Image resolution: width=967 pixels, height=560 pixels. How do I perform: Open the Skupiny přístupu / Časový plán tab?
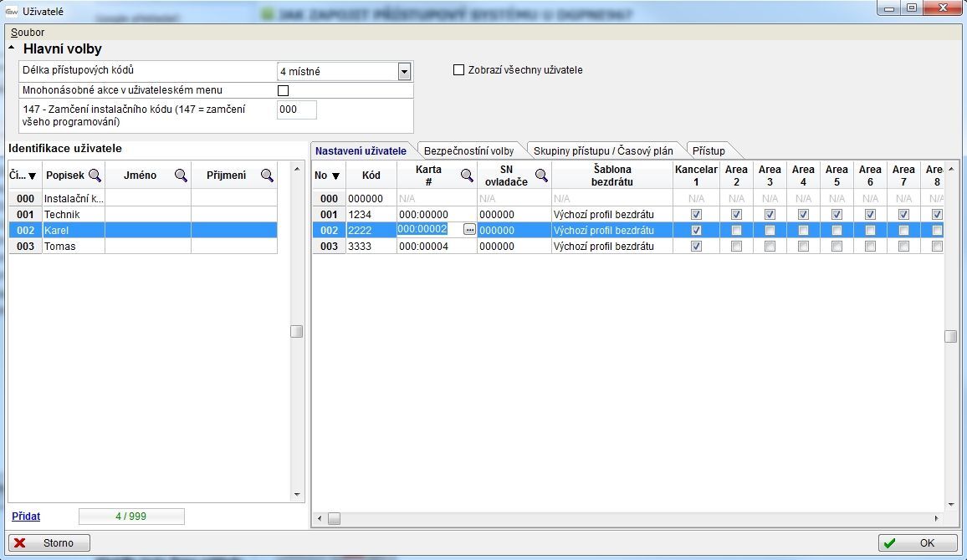coord(603,151)
